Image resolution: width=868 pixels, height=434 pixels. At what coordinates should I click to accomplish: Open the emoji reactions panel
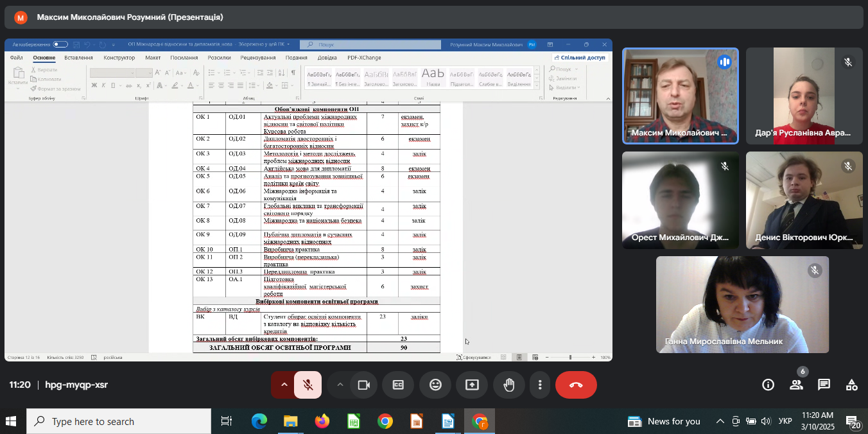[x=435, y=385]
